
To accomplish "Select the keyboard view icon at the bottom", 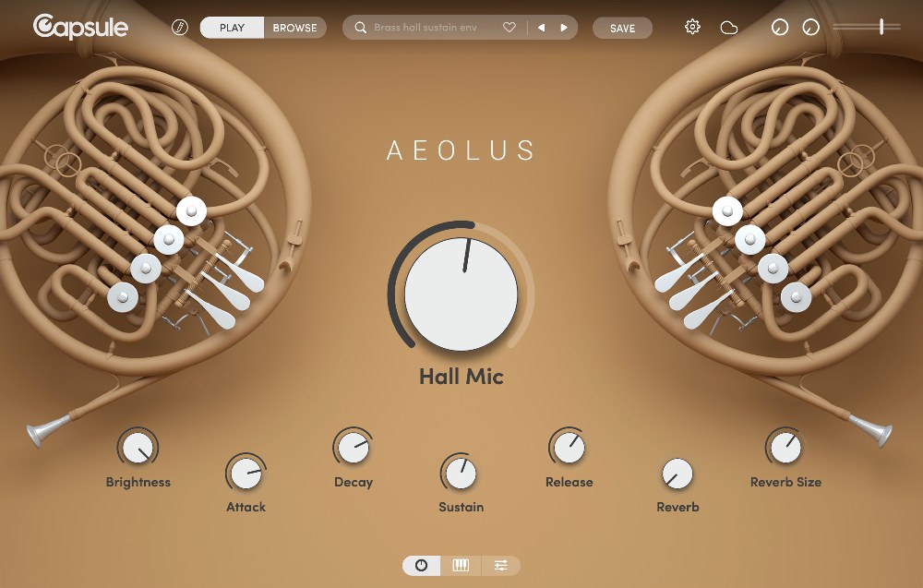I will pos(461,565).
